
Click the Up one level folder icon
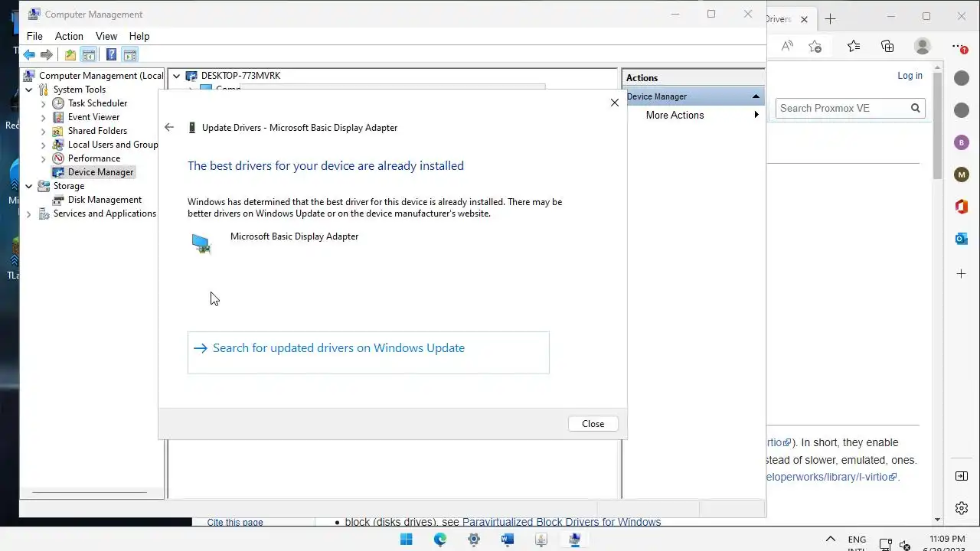pos(70,55)
